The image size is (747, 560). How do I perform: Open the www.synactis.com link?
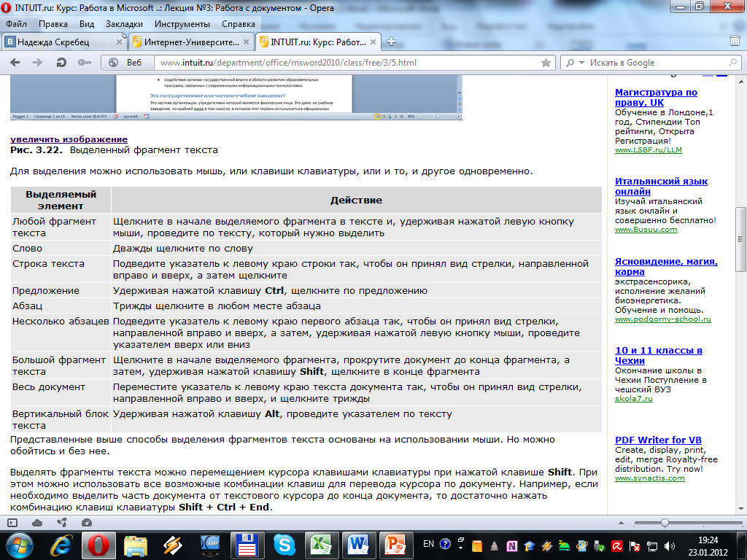[649, 478]
